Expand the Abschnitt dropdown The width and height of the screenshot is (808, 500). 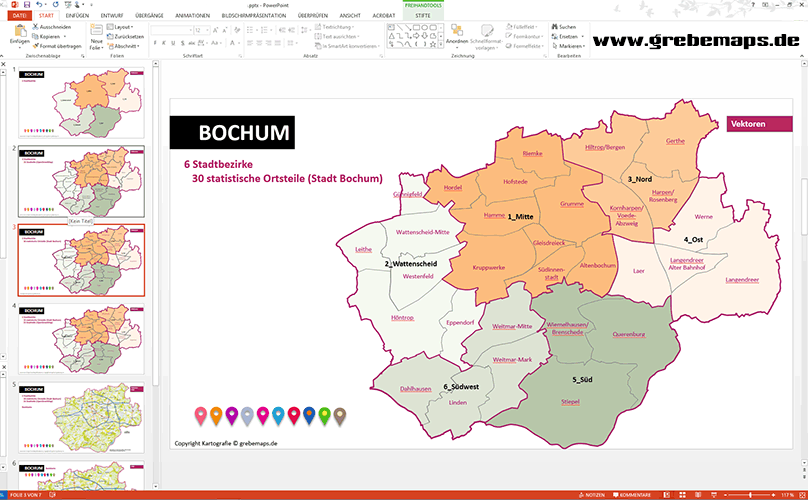pyautogui.click(x=126, y=46)
